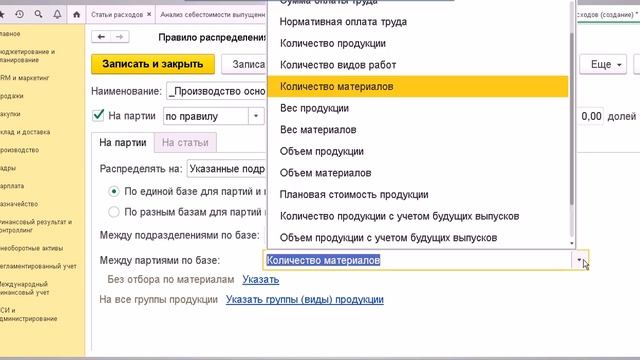Open the Главное section
The height and width of the screenshot is (360, 640).
10,34
